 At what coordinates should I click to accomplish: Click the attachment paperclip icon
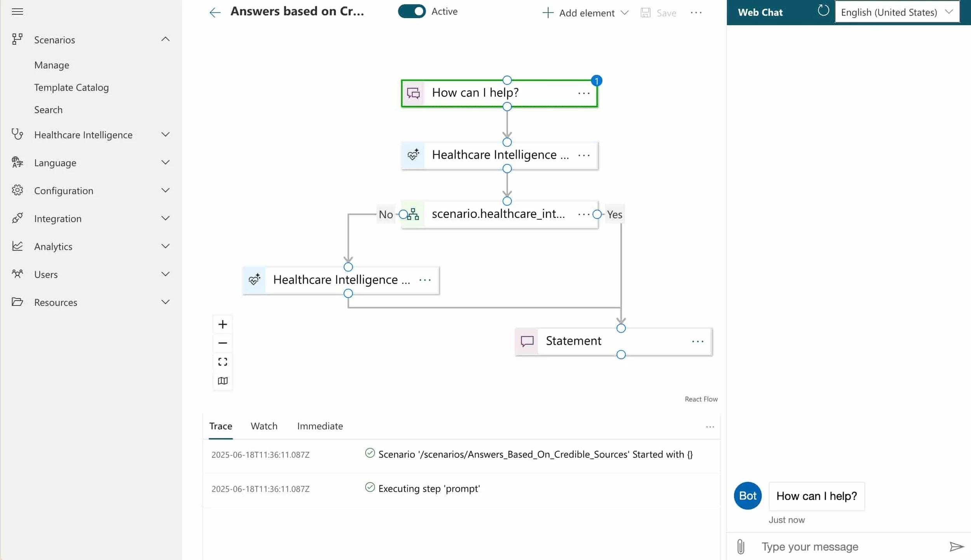tap(741, 546)
